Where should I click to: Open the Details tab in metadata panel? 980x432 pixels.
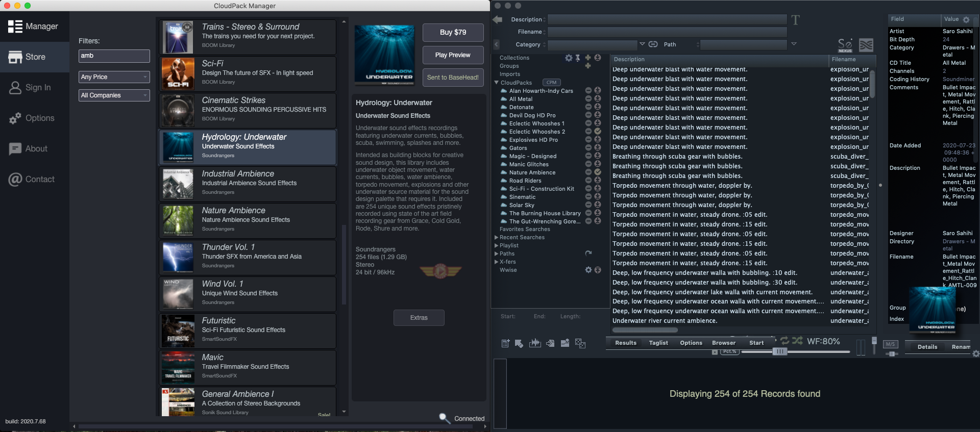pyautogui.click(x=927, y=347)
